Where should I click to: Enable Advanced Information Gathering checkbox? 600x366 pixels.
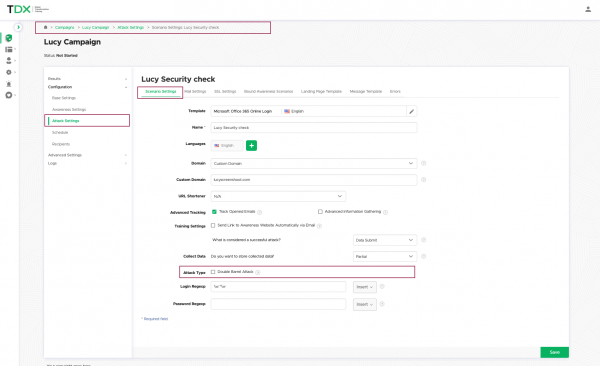(x=320, y=212)
